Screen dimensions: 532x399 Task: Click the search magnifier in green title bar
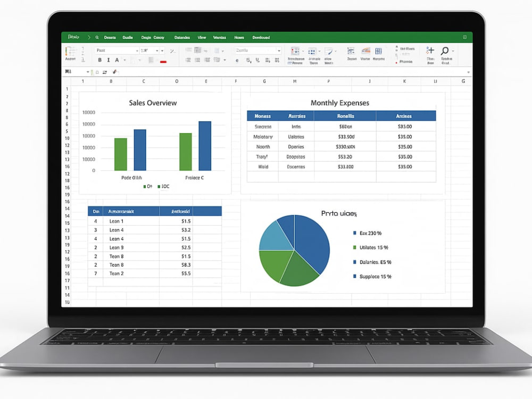pos(97,37)
